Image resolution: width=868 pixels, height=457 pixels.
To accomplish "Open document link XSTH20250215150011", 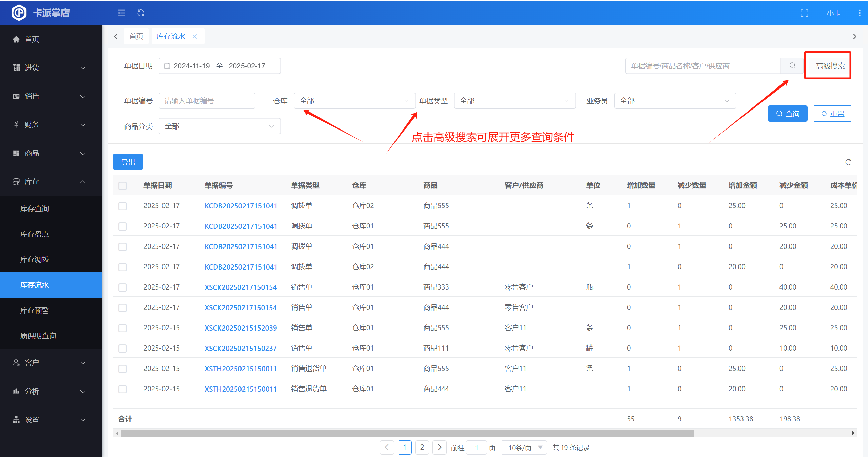I will 240,369.
